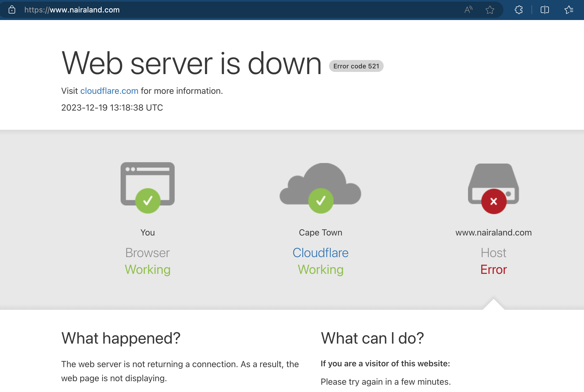Click the green checkmark under browser icon

(x=148, y=201)
